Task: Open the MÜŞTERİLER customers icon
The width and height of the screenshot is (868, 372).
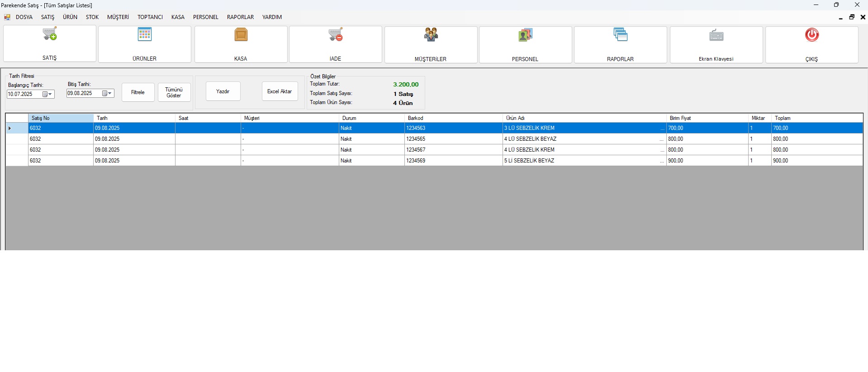Action: [431, 35]
